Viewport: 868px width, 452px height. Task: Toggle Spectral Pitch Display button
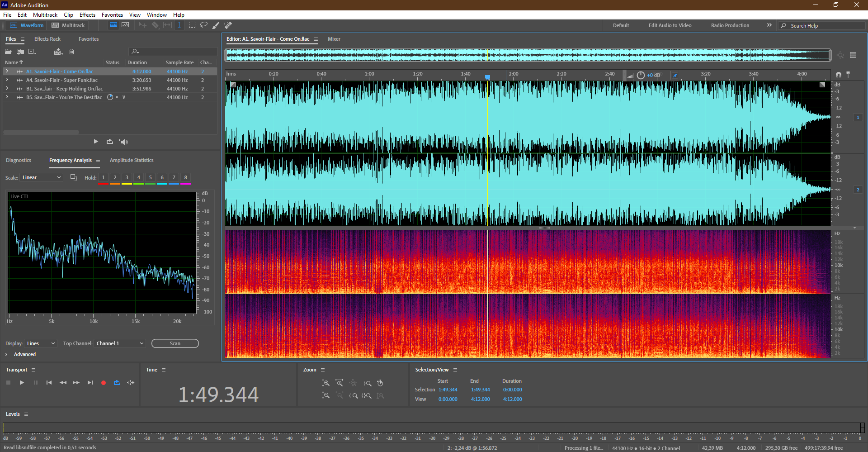click(125, 25)
